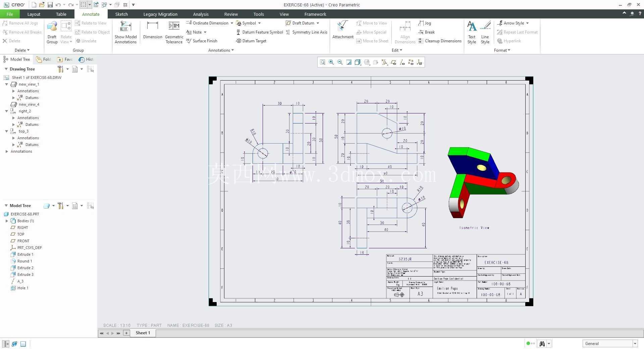
Task: Click the Refit zoom icon in graphics toolbar
Action: tap(323, 62)
